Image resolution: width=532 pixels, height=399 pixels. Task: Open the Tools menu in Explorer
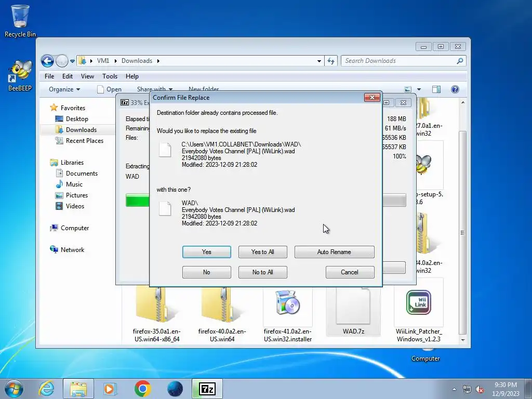pyautogui.click(x=110, y=76)
